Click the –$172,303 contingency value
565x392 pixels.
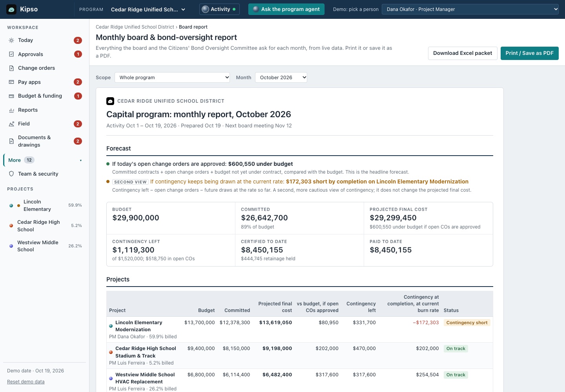tap(426, 323)
